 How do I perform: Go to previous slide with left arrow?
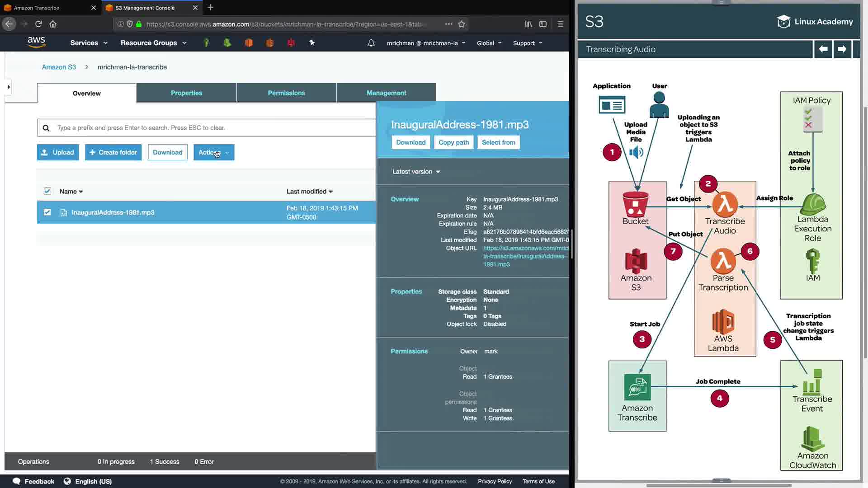823,49
